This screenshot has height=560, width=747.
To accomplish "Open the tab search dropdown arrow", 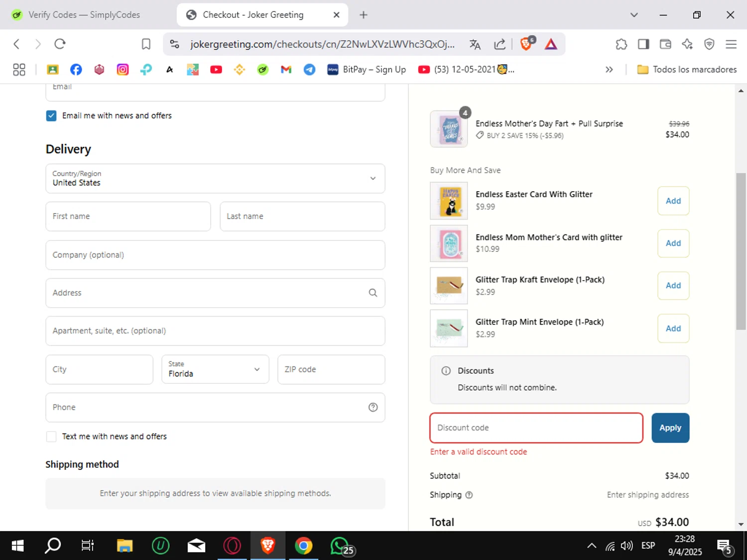I will coord(634,15).
